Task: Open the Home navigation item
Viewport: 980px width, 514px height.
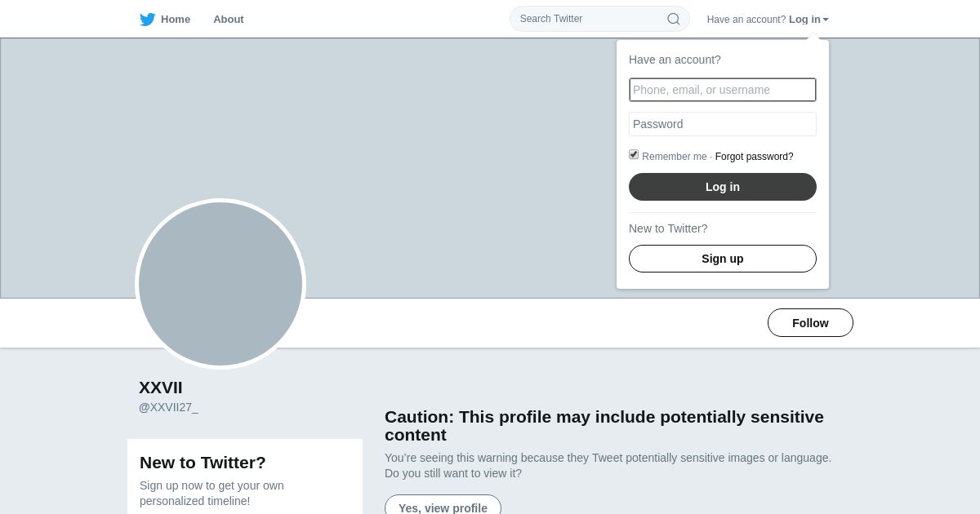Action: click(175, 20)
